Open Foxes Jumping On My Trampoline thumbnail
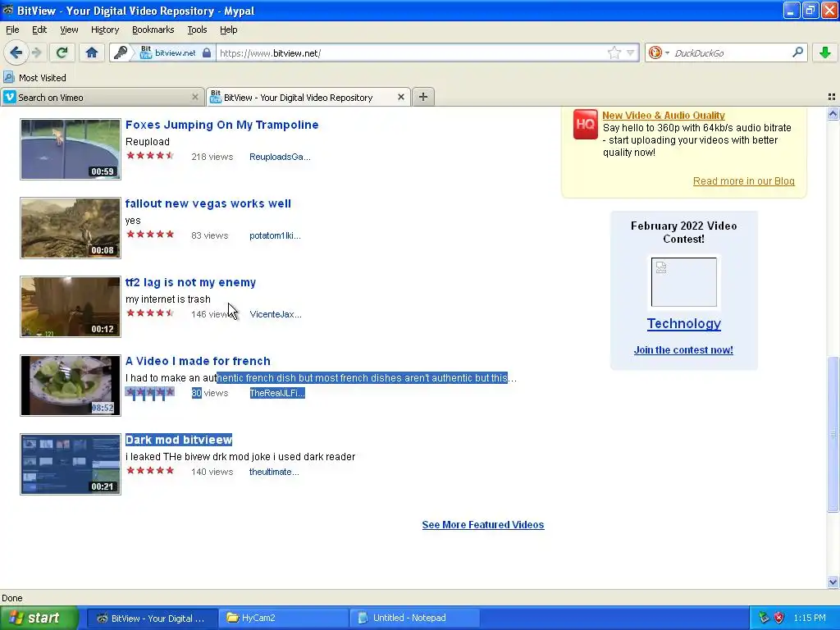840x630 pixels. [x=71, y=149]
